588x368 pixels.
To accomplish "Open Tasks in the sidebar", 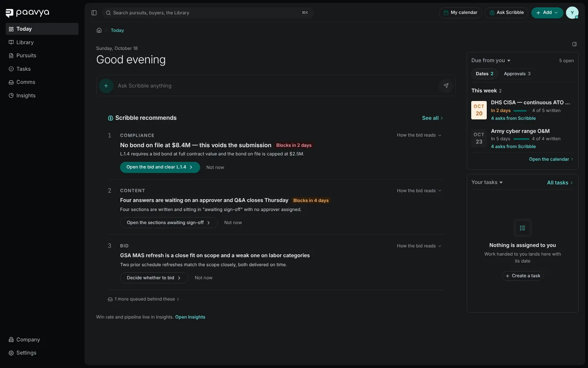I will 42,69.
